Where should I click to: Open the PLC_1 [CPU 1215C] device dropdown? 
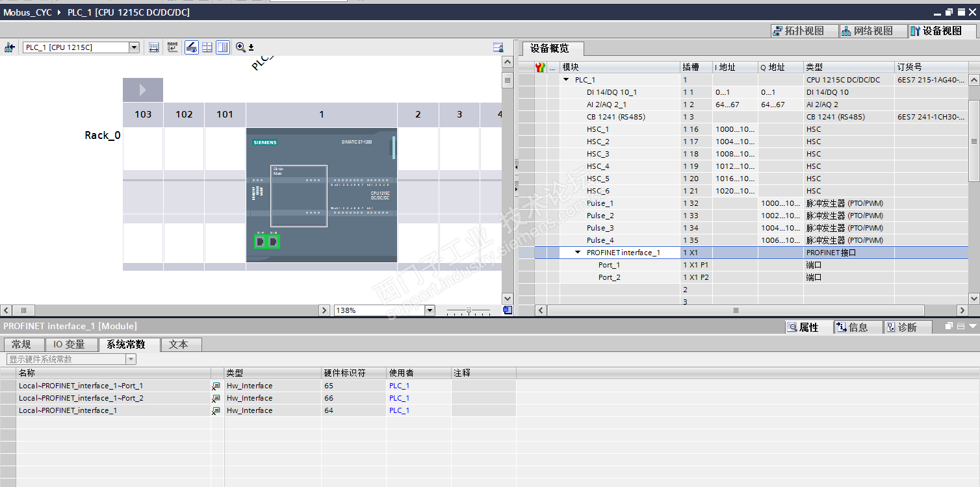pyautogui.click(x=134, y=47)
